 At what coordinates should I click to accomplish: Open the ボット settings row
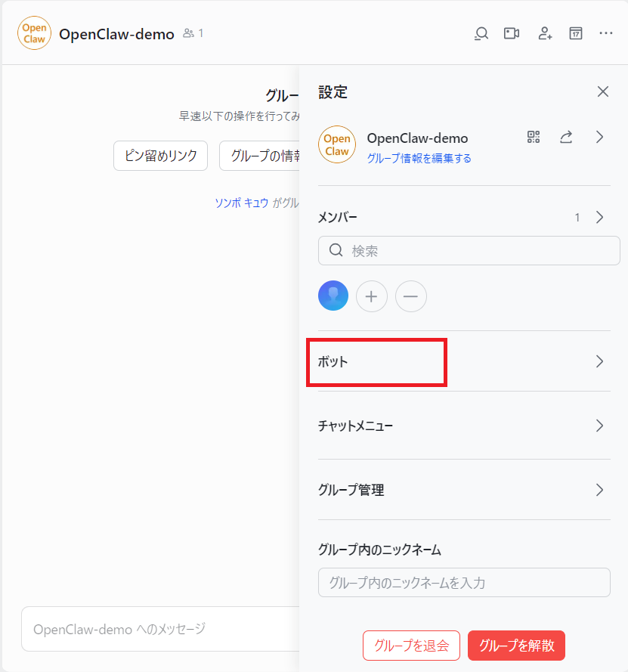(x=464, y=361)
